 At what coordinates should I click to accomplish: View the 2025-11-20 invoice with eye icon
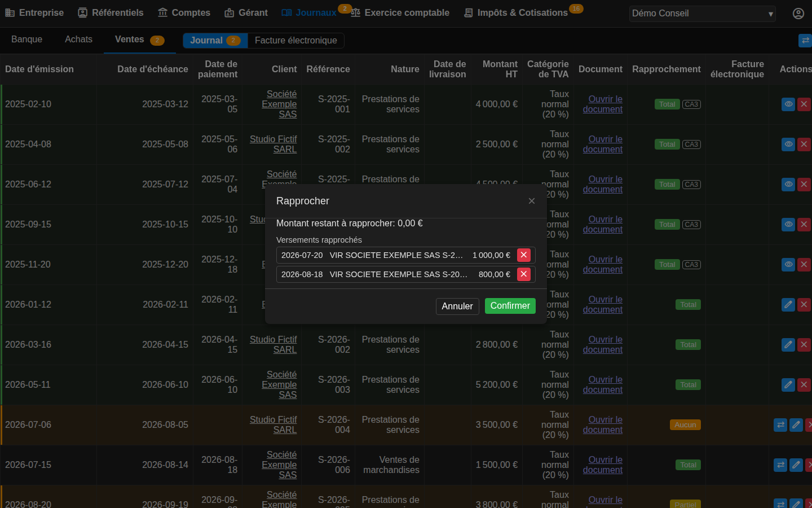(x=788, y=265)
